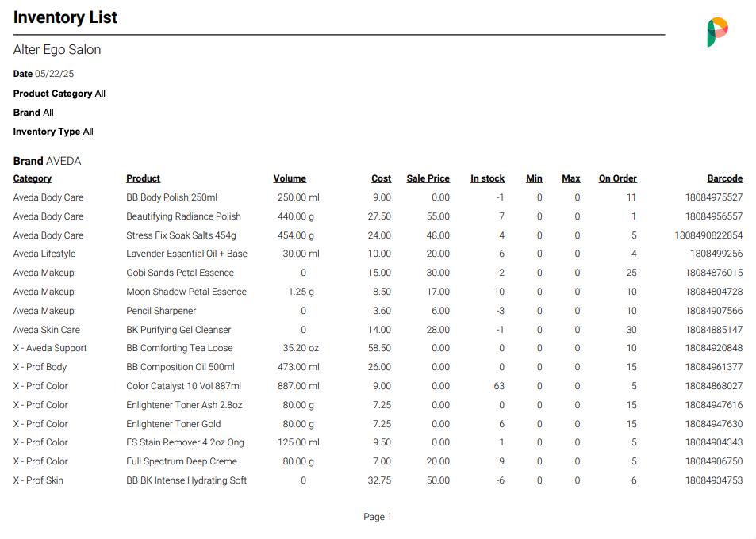Image resolution: width=756 pixels, height=539 pixels.
Task: Select the Product column header
Action: (x=144, y=178)
